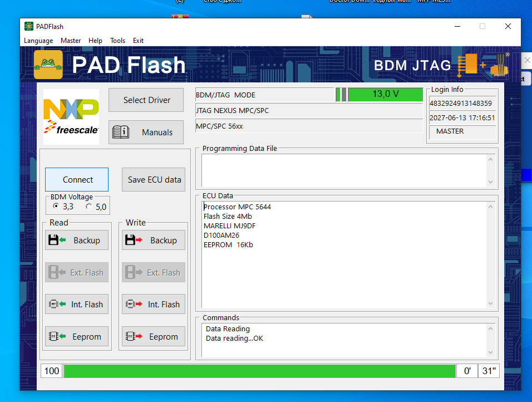
Task: Click the ECU probe adapter icon
Action: point(500,64)
